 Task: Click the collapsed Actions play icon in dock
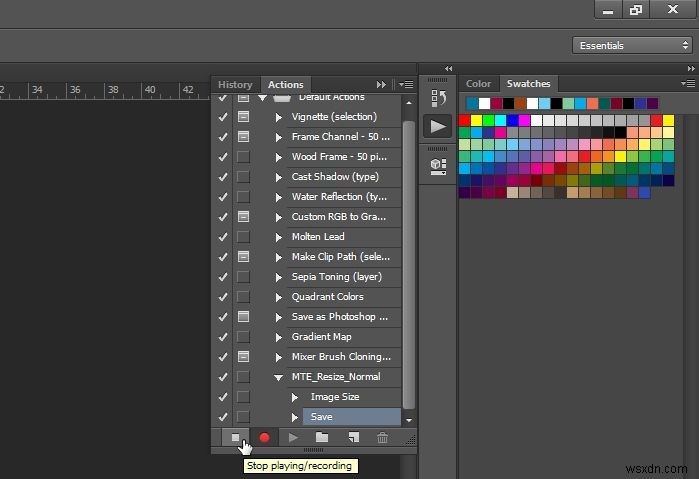pos(437,126)
